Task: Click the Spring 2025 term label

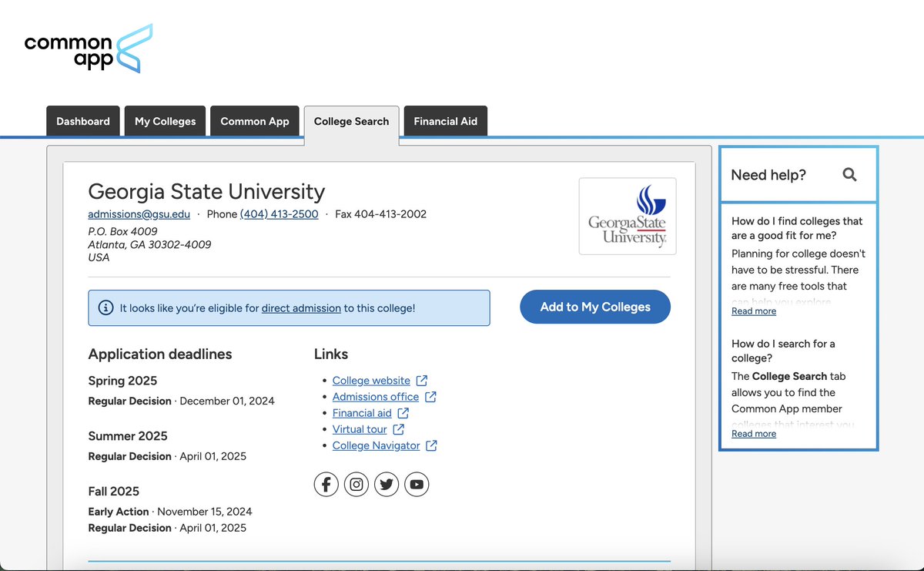Action: click(122, 381)
